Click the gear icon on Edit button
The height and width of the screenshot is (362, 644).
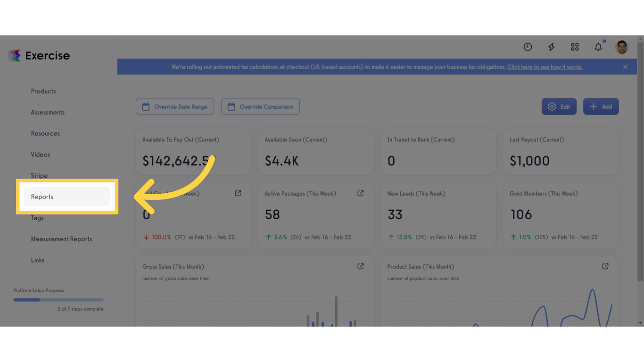552,107
